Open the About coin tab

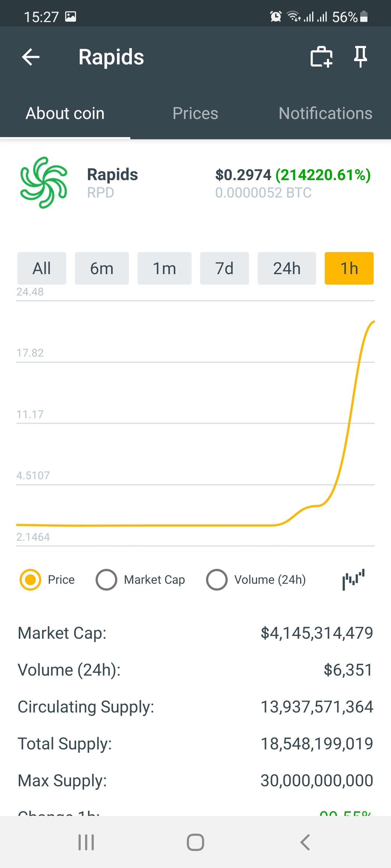click(x=65, y=113)
